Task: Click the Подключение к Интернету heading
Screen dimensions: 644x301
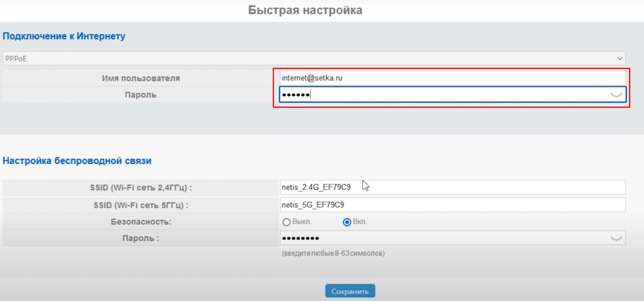Action: coord(64,36)
